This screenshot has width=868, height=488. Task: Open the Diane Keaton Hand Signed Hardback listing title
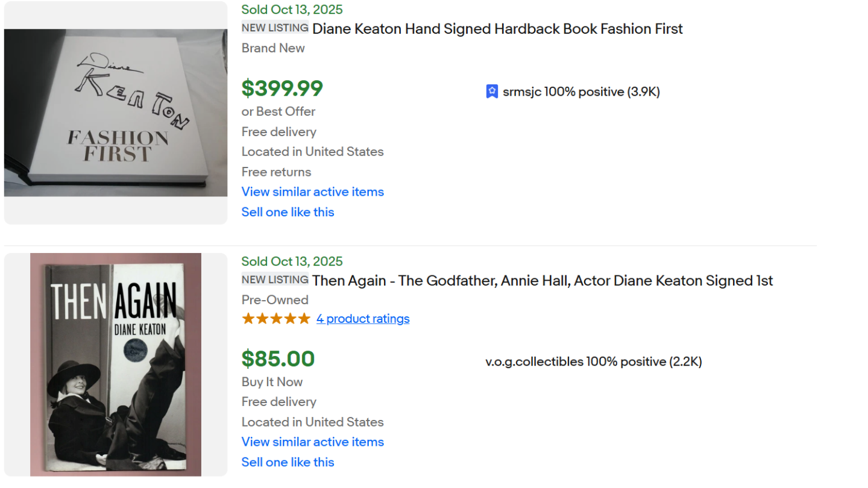[497, 29]
